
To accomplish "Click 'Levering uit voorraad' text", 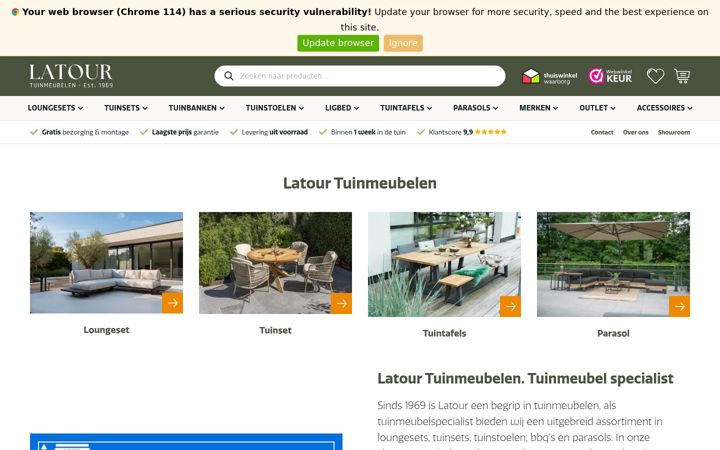I will 275,132.
